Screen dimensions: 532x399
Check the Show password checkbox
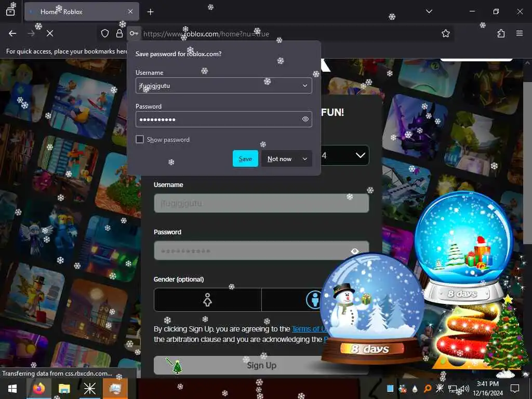pos(139,139)
